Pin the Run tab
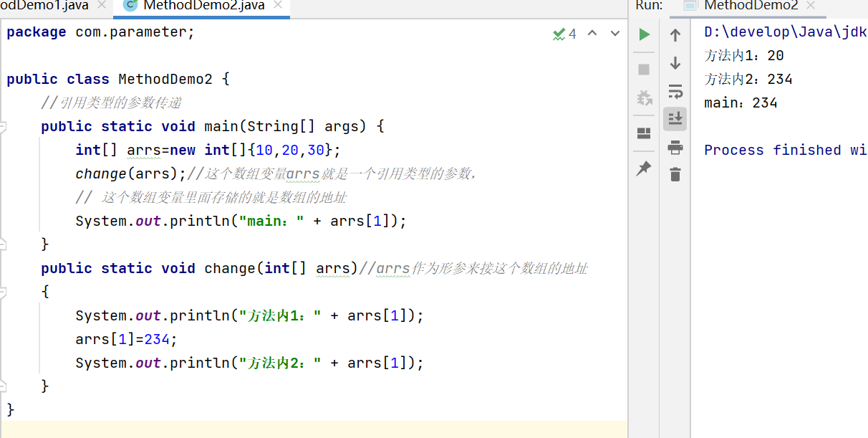Screen dimensions: 868x438 (643, 168)
